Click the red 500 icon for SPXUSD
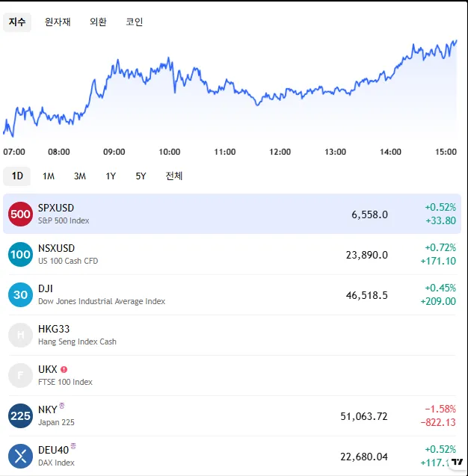This screenshot has width=468, height=476. 20,214
